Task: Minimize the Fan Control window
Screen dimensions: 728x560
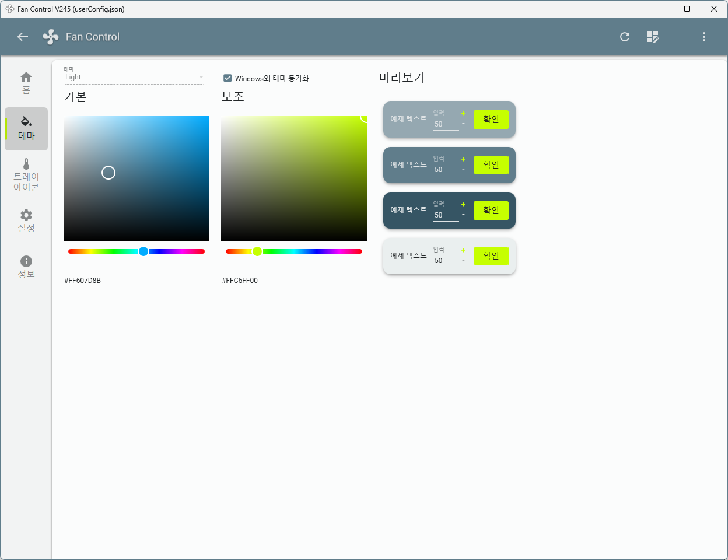Action: coord(661,9)
